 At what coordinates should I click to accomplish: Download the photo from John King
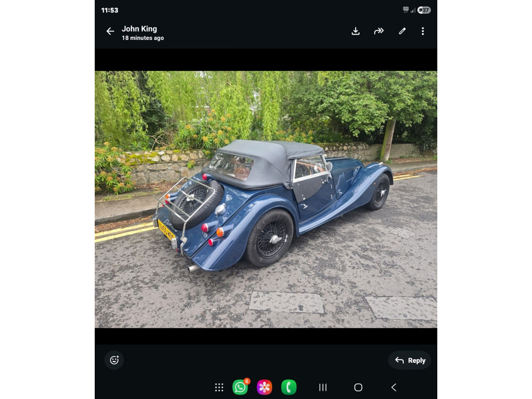pyautogui.click(x=356, y=31)
